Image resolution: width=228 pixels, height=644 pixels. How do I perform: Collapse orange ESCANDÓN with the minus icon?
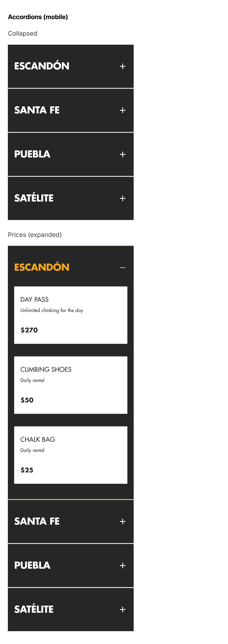click(122, 268)
